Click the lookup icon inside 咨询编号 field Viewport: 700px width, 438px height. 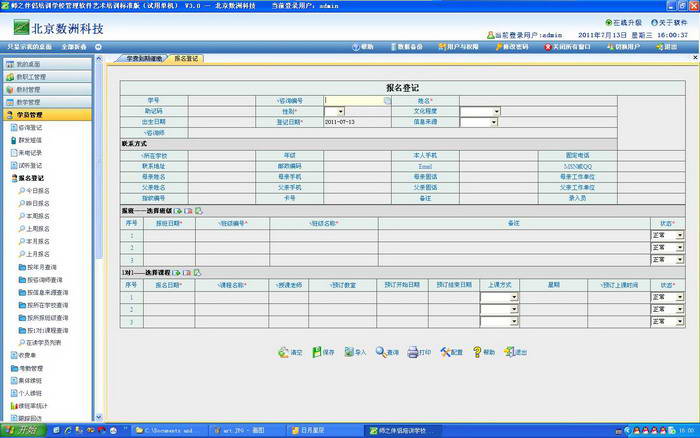[387, 101]
